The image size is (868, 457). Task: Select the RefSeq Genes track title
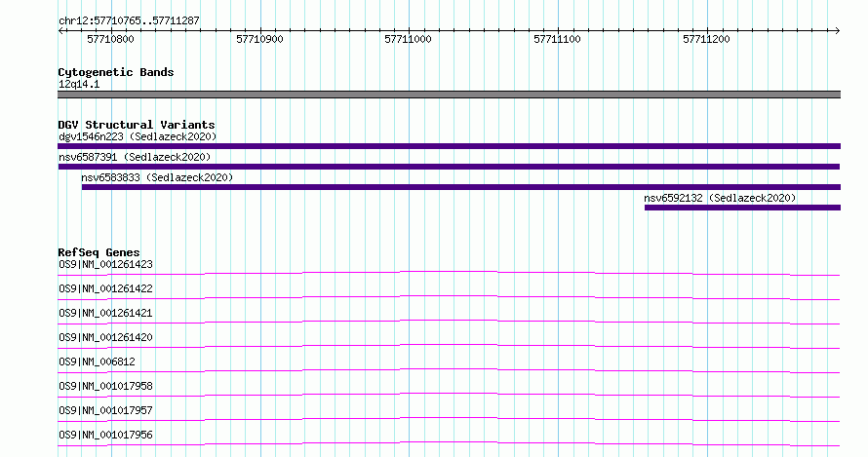(x=99, y=252)
